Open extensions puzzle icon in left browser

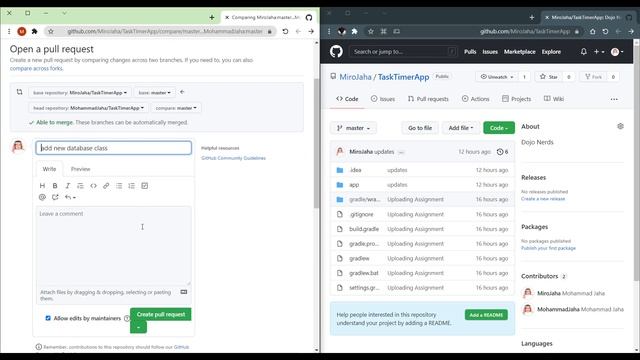[35, 31]
